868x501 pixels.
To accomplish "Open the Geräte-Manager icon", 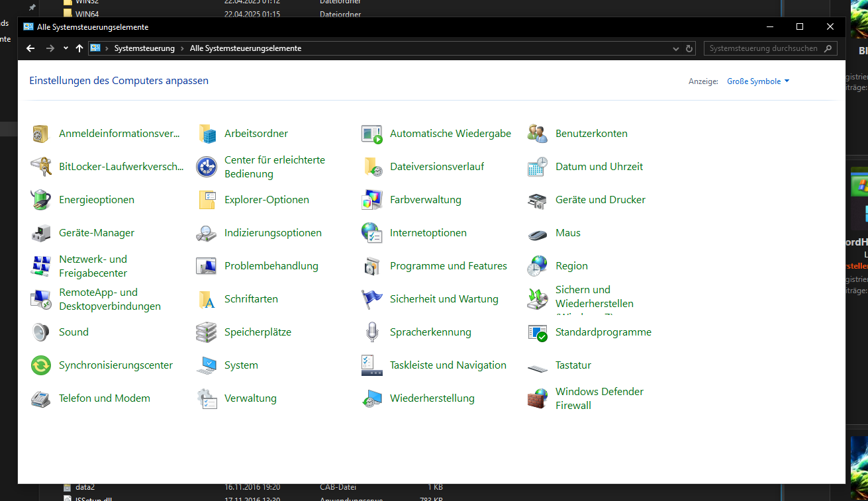I will pos(41,233).
